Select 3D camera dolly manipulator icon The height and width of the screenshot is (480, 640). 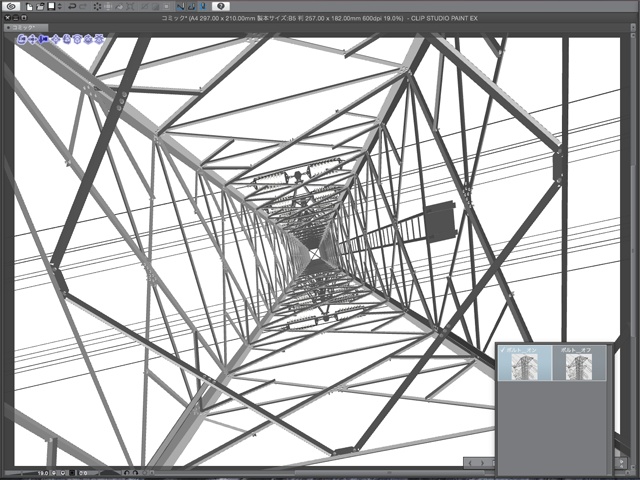[43, 39]
